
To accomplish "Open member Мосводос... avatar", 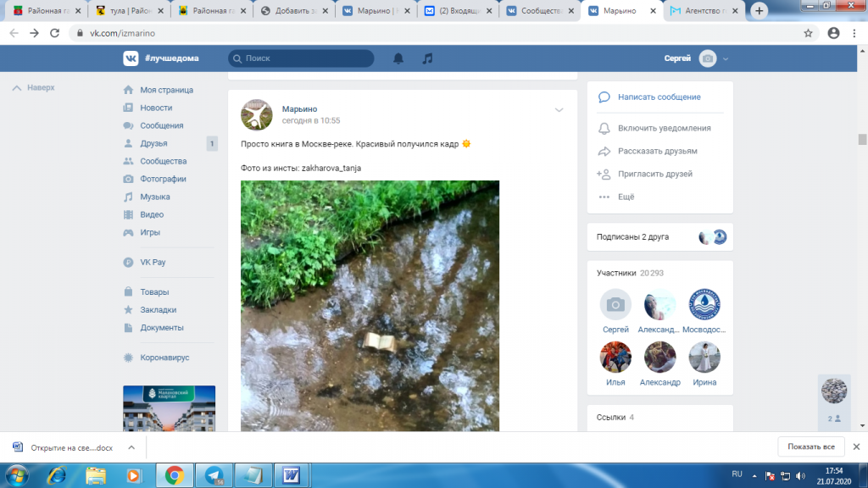I will 704,304.
